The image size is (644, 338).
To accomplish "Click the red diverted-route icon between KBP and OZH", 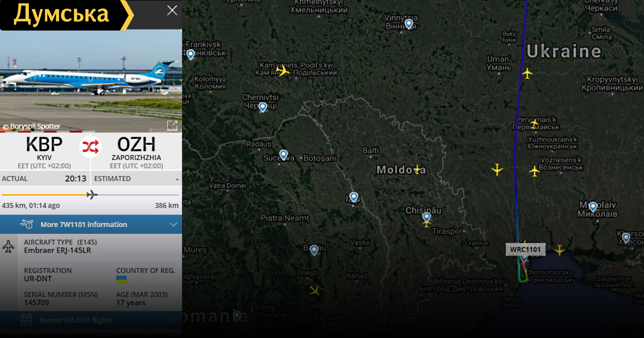I will [91, 146].
